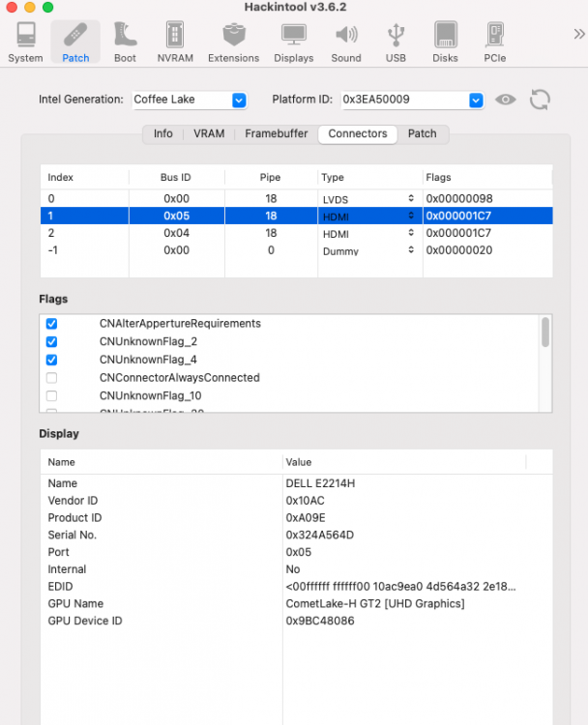Open the Extensions toolbar section
Screen dimensions: 588x725
pyautogui.click(x=234, y=43)
